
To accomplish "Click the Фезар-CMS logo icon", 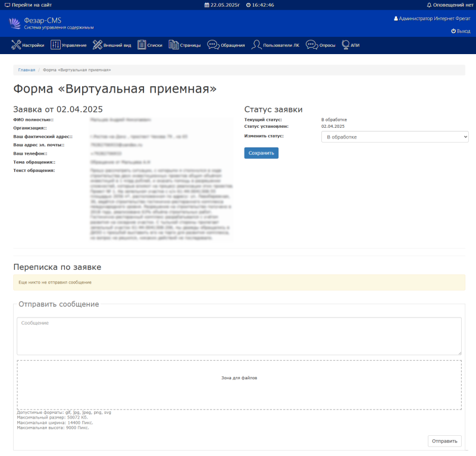I will tap(15, 23).
